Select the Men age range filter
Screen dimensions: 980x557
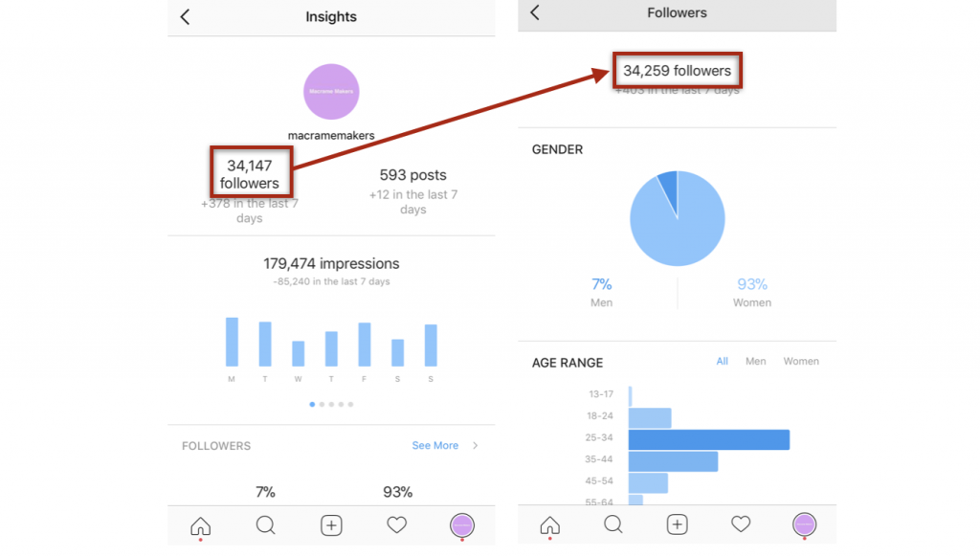pyautogui.click(x=756, y=362)
